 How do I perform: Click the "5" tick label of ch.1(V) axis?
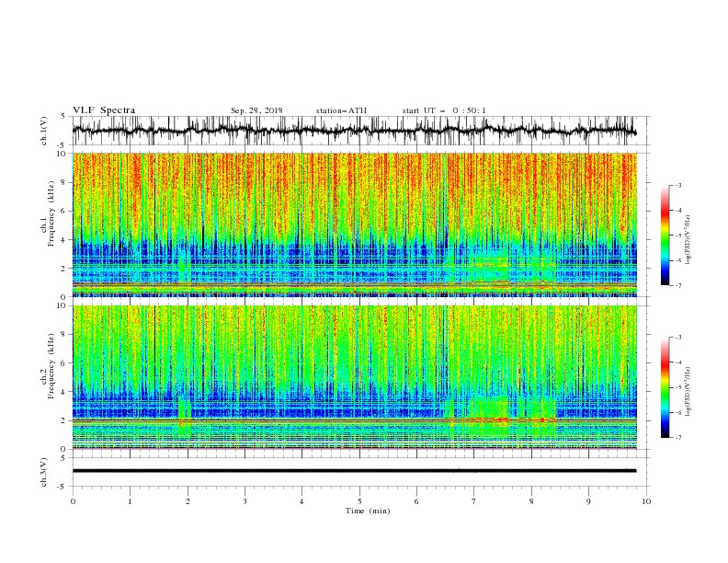(64, 117)
